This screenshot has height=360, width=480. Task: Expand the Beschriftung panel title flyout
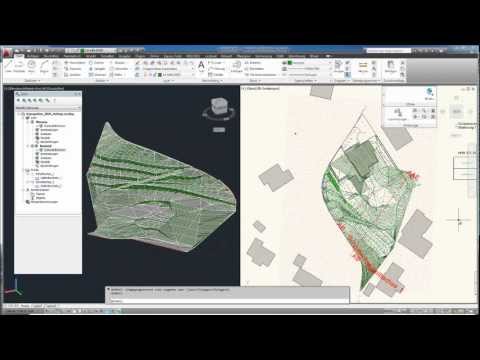click(x=211, y=81)
